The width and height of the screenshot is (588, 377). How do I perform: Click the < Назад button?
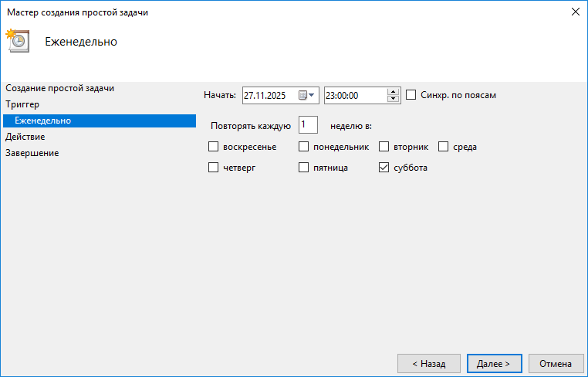tap(428, 364)
